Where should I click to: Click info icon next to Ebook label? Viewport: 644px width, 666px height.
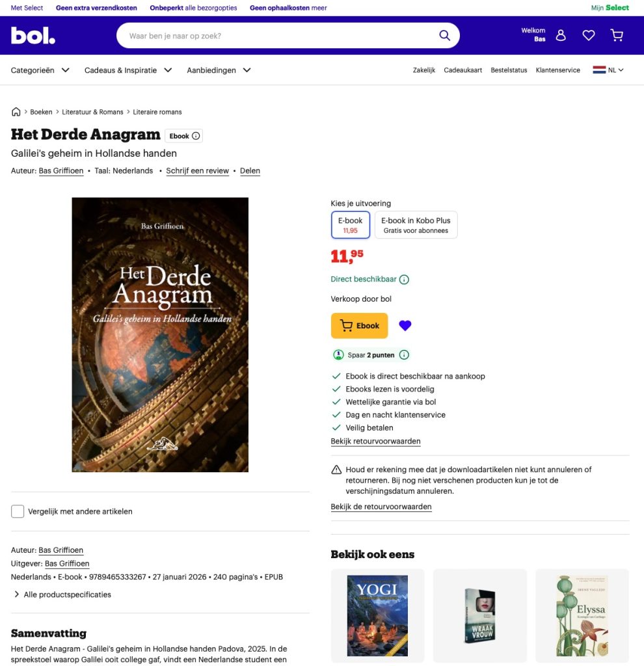(196, 136)
